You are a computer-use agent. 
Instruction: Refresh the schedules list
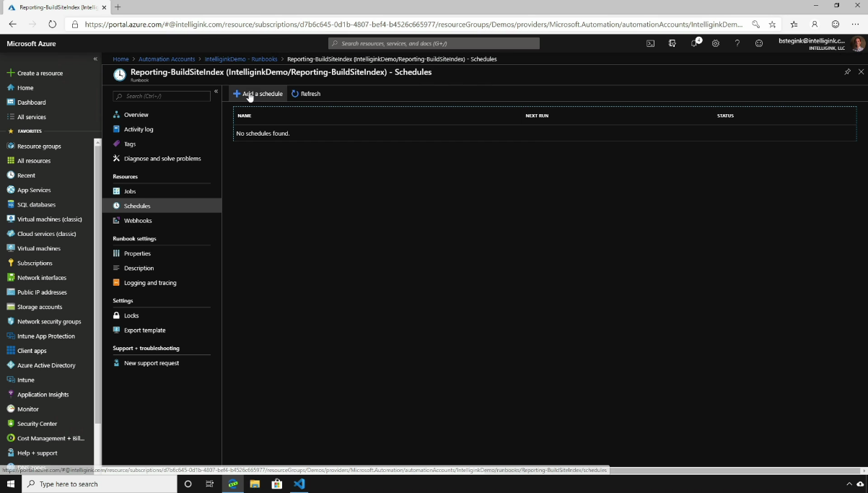tap(306, 94)
